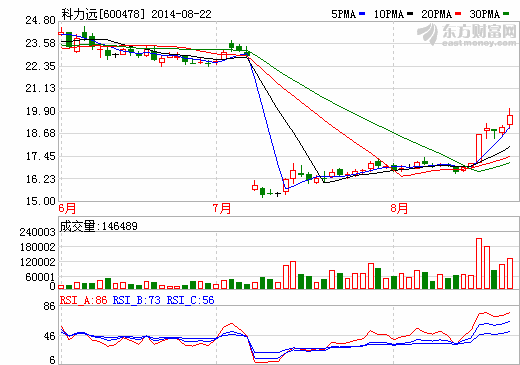
Task: Click the red swatch next to 20PMA
Action: coord(458,14)
